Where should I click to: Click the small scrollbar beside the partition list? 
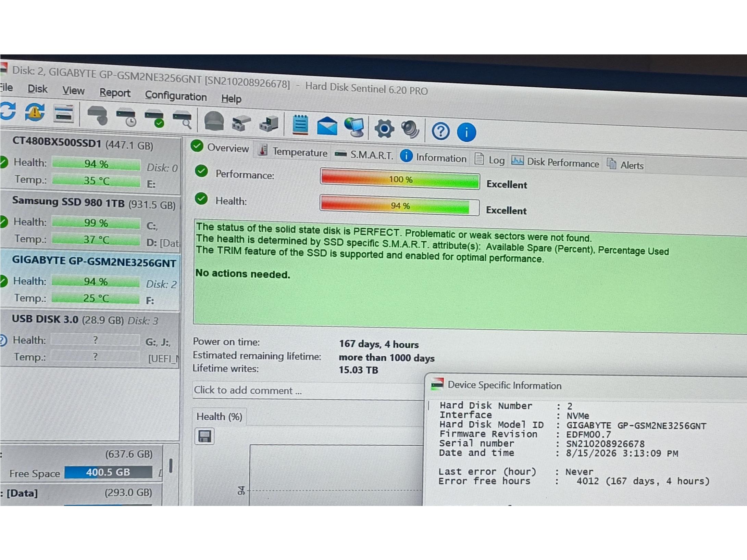[x=171, y=465]
